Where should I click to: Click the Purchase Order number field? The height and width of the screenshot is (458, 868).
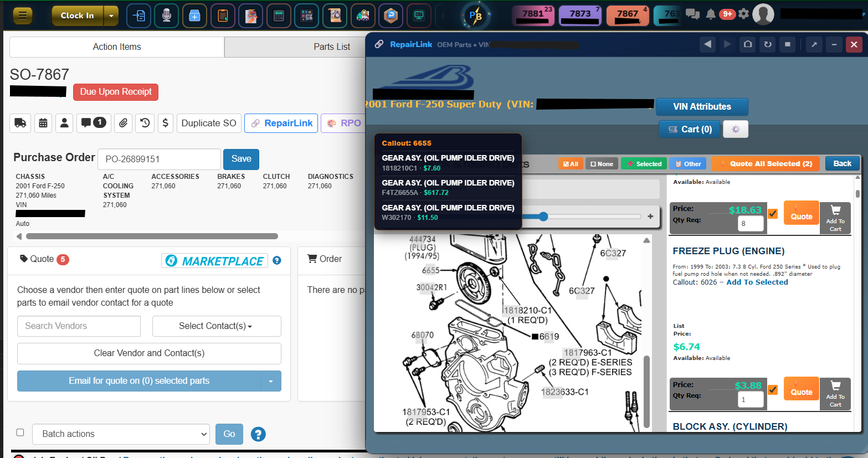[x=159, y=159]
